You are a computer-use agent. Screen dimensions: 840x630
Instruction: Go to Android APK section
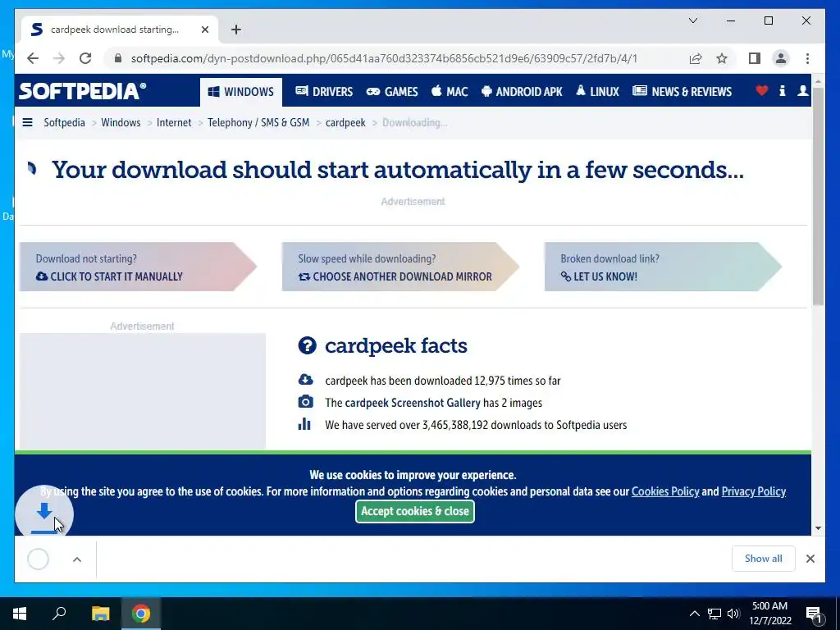tap(522, 92)
